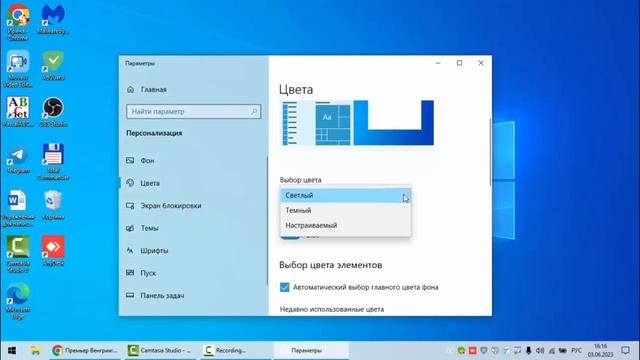This screenshot has width=640, height=360.
Task: Open the 'Фон' personalization section
Action: pos(193,160)
